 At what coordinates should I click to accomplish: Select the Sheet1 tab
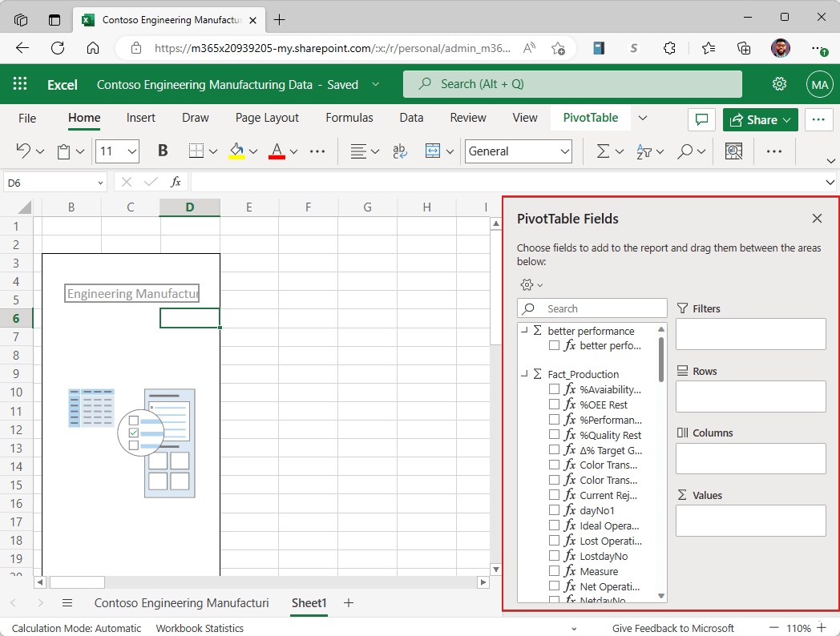[x=309, y=603]
